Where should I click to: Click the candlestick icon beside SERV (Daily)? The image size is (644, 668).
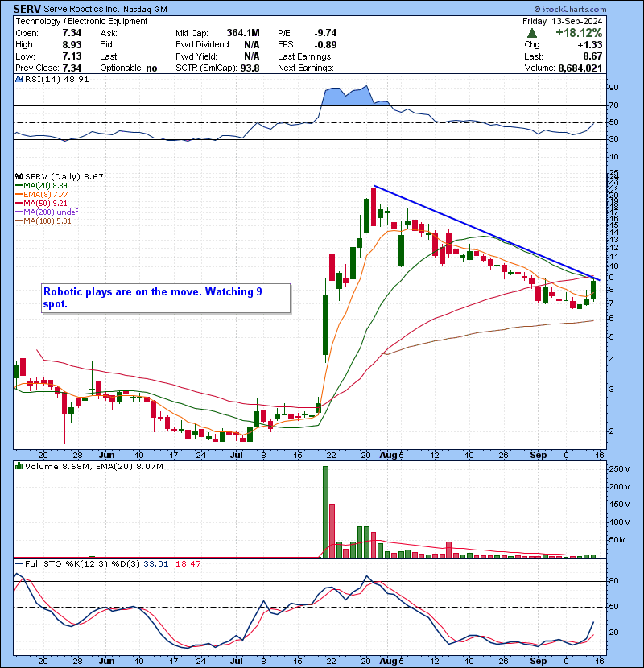click(x=19, y=176)
